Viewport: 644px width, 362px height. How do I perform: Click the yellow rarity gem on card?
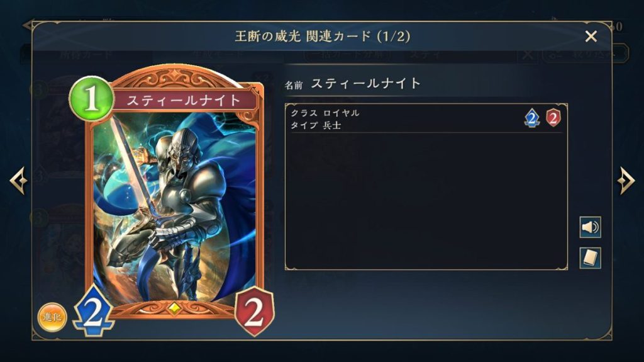[175, 308]
